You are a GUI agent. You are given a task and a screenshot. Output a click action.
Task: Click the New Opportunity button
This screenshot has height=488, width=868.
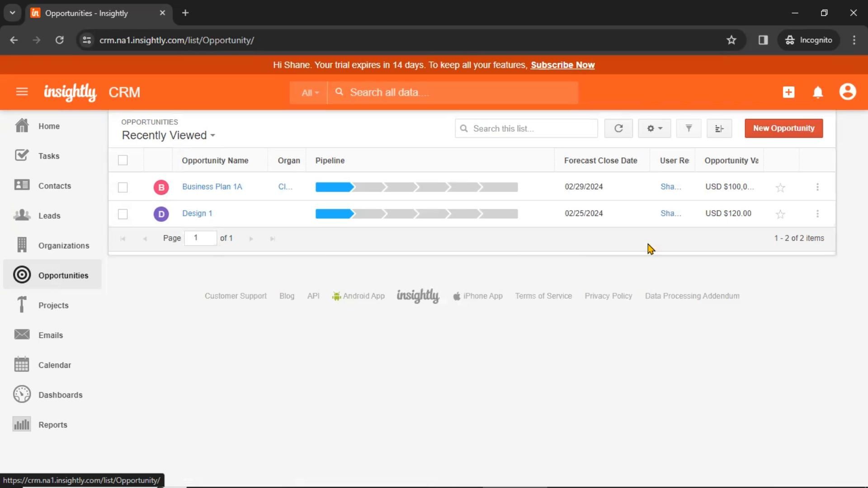click(x=784, y=128)
